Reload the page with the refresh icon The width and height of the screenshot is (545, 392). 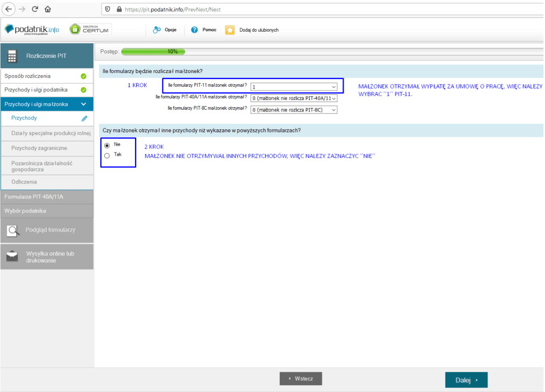click(x=35, y=9)
